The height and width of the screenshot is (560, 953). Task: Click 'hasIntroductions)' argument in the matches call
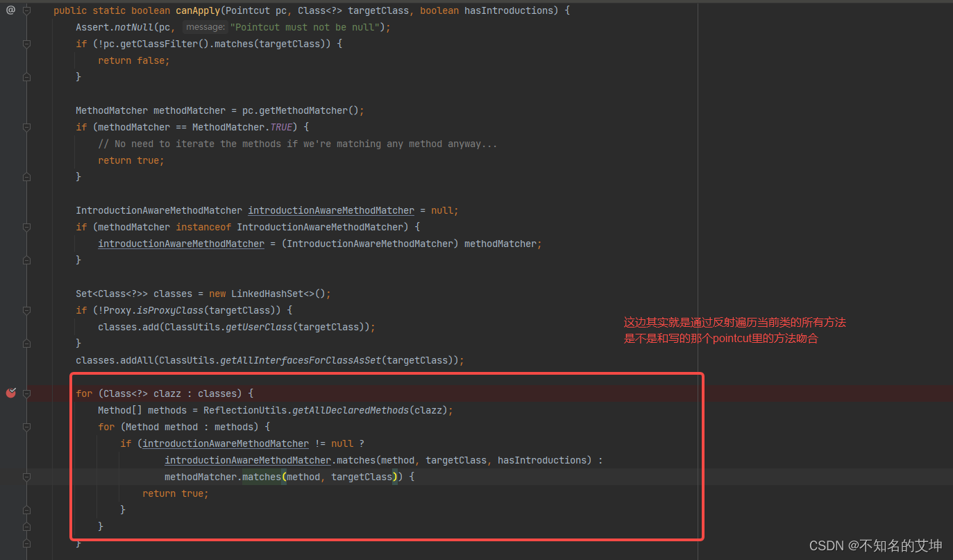tap(545, 460)
